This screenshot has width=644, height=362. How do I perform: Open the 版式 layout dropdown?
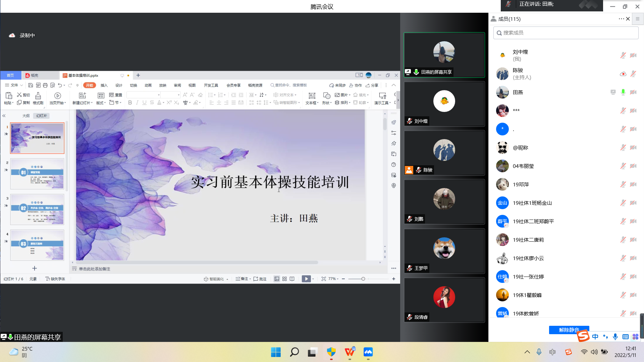coord(101,103)
